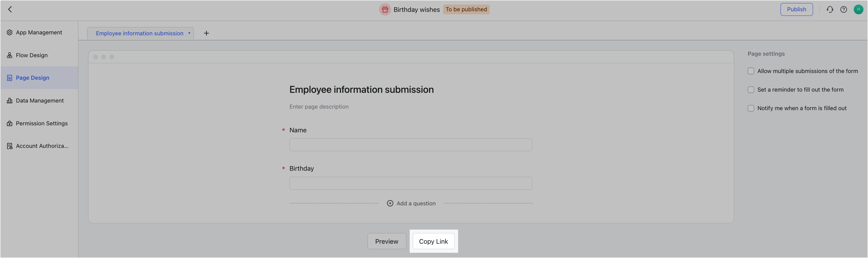
Task: Click the Copy Link button
Action: point(433,241)
